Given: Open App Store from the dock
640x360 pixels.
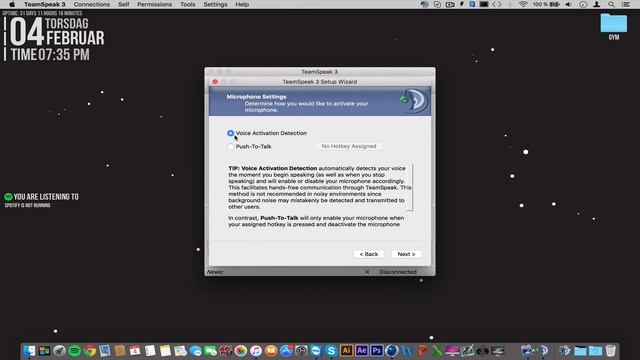Looking at the screenshot, I should click(x=286, y=351).
